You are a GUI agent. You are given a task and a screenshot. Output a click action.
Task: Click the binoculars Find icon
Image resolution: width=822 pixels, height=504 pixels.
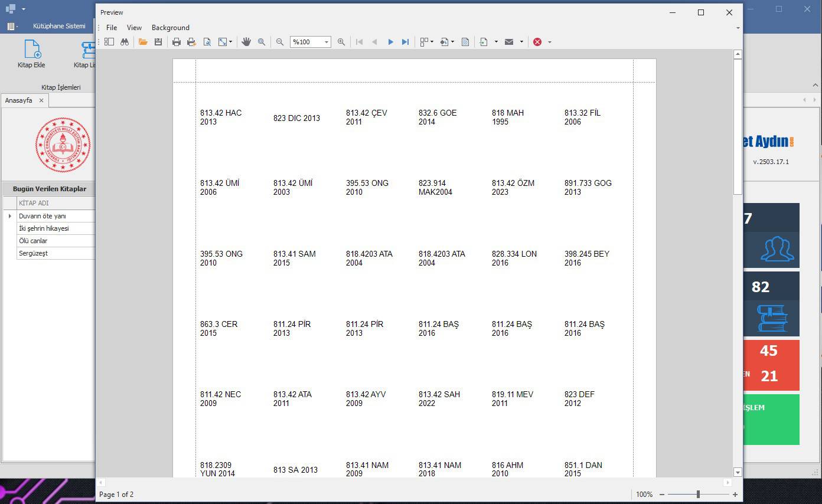point(125,42)
